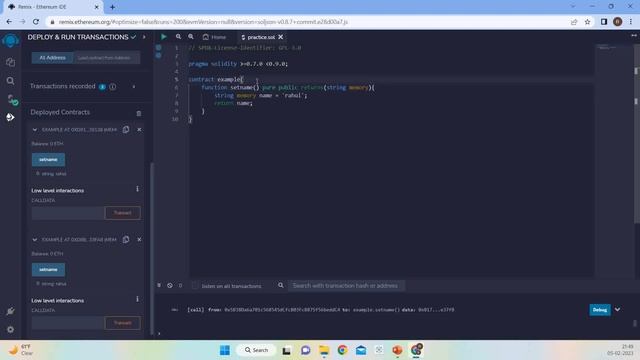Click the code minimap thumbnail
Viewport: 640px width, 360px height.
pyautogui.click(x=608, y=48)
